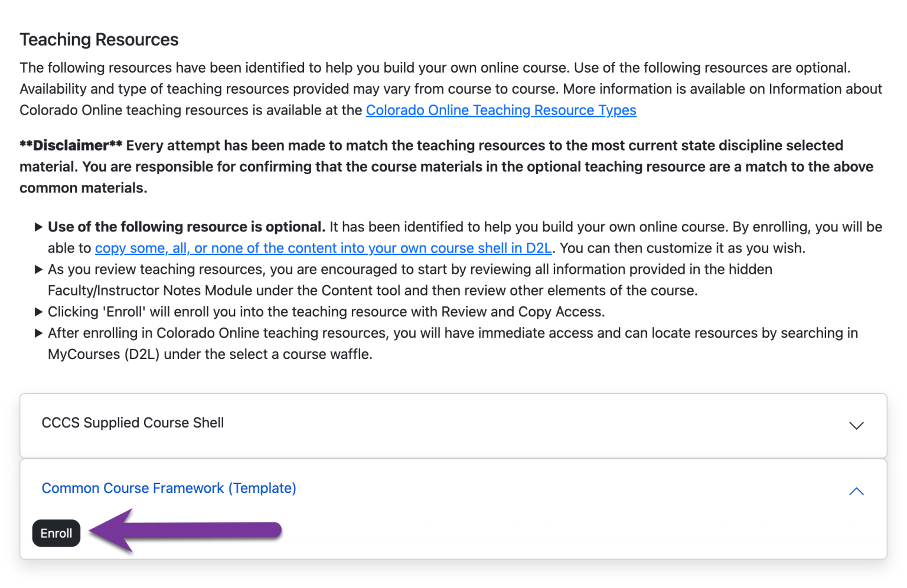
Task: Click the triangle bullet beside 'As you review teaching resources'
Action: pyautogui.click(x=38, y=269)
